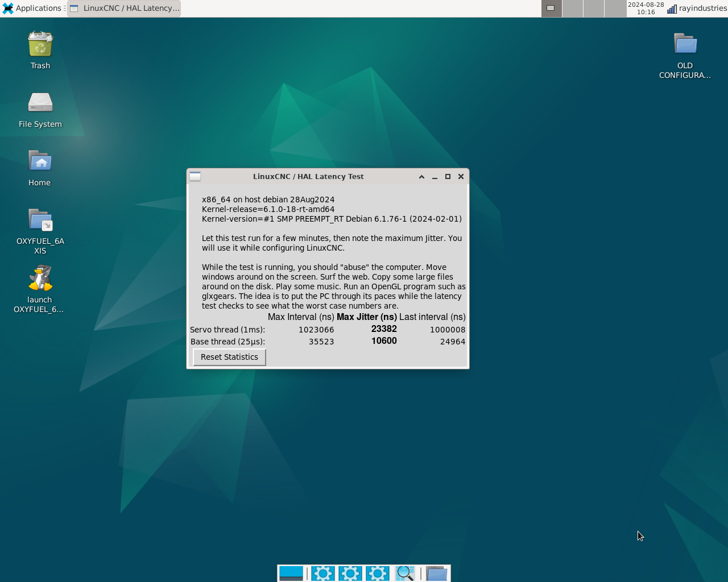Click the Kernel-version=#1 SMP PREEMPT_RT line
The image size is (728, 582).
coord(332,219)
